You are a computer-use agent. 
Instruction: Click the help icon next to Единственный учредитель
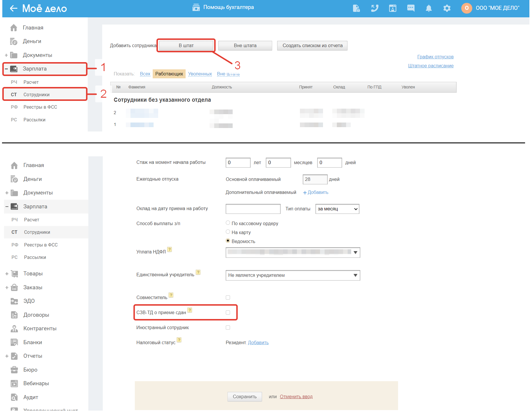pyautogui.click(x=198, y=272)
